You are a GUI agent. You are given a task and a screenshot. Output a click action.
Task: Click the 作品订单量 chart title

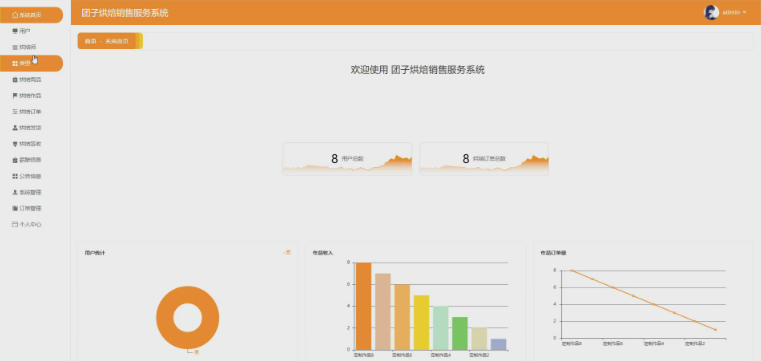click(x=553, y=253)
